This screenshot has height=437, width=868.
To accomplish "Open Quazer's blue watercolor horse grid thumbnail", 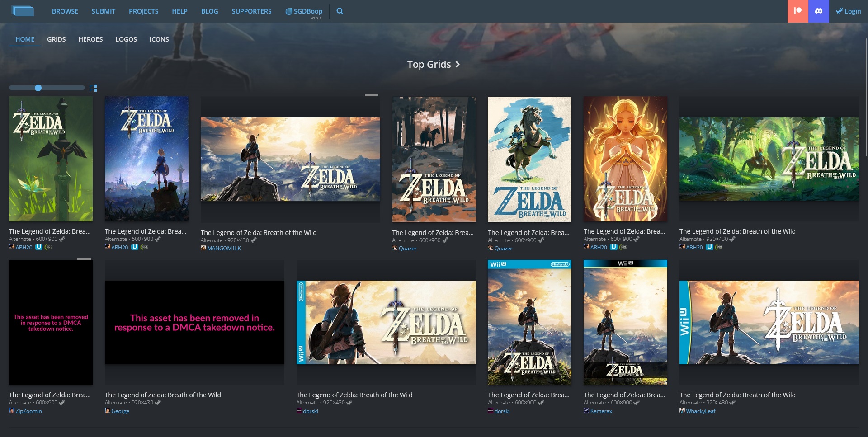I will 529,159.
